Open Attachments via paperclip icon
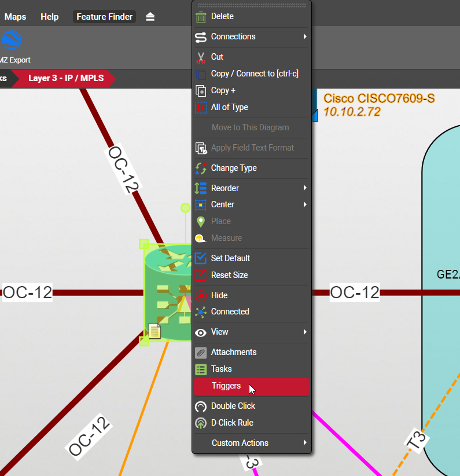 pyautogui.click(x=201, y=352)
